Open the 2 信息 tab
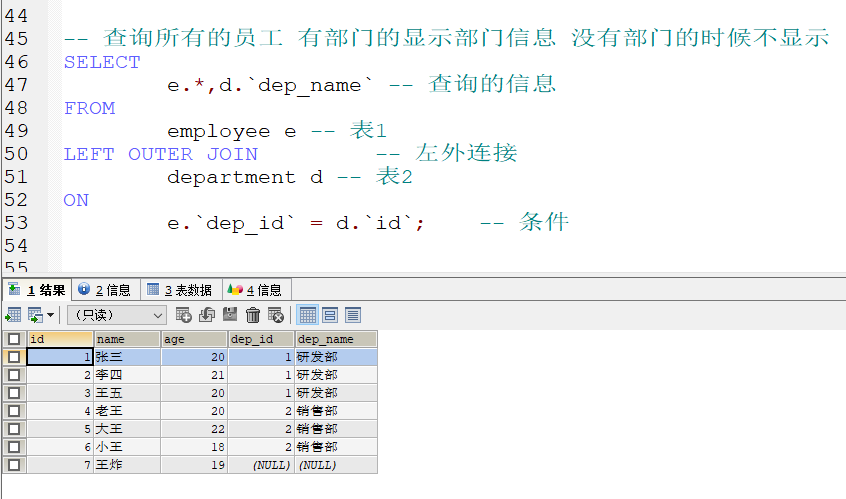This screenshot has width=846, height=499. [x=105, y=290]
